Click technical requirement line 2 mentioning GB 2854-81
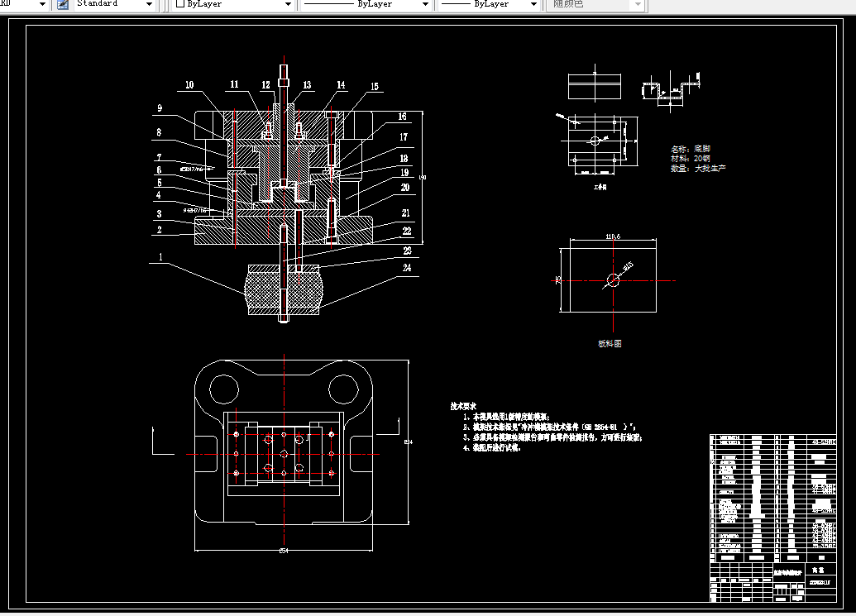Viewport: 856px width, 616px height. pos(550,427)
